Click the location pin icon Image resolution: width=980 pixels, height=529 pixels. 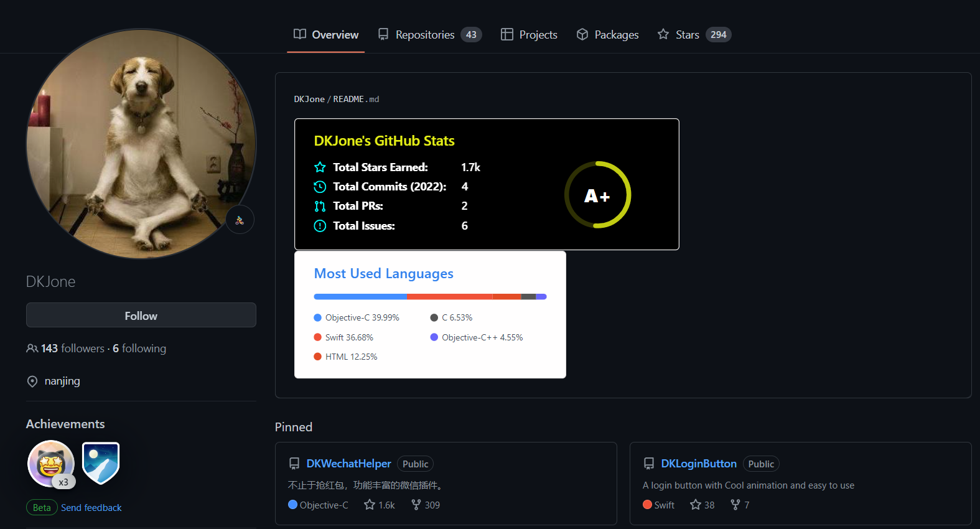pyautogui.click(x=32, y=382)
